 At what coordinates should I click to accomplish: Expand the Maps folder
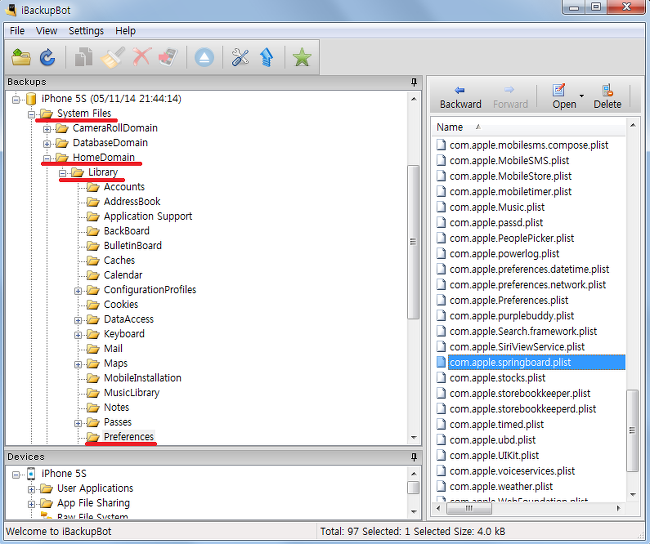pyautogui.click(x=78, y=364)
